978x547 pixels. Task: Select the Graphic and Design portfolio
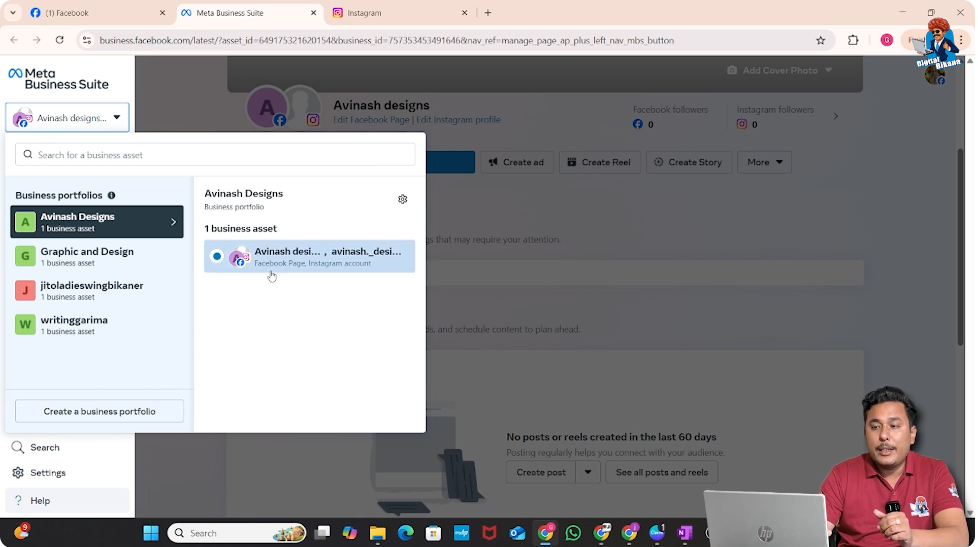(97, 256)
